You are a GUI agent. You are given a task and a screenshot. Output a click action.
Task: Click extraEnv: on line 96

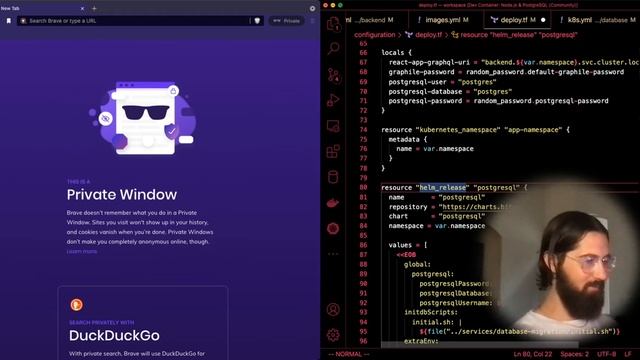[421, 341]
